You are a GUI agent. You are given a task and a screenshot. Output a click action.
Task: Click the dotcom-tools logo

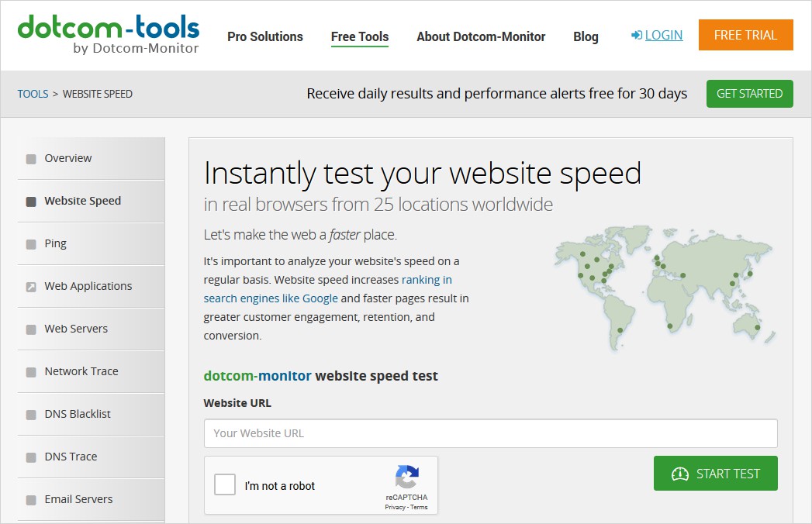click(108, 35)
